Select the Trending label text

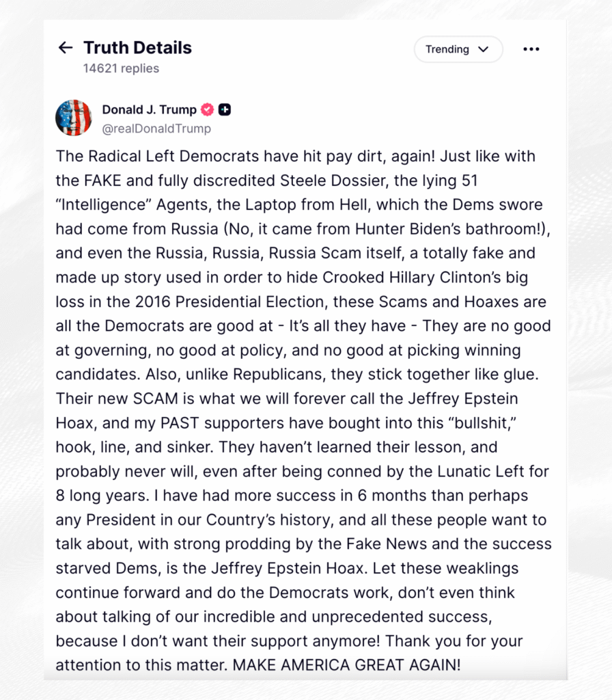pyautogui.click(x=447, y=49)
